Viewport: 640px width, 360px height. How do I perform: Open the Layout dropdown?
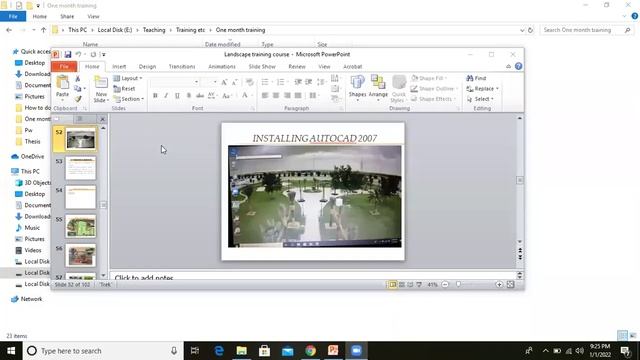coord(128,78)
